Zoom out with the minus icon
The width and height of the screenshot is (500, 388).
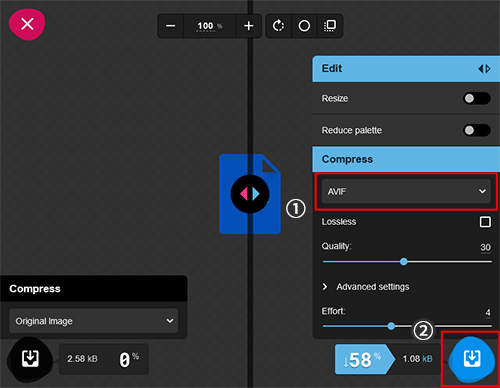[x=171, y=26]
